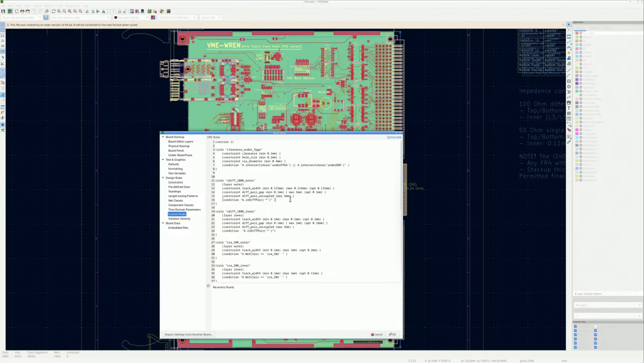Click Import Settings from Another Board button
The image size is (644, 363).
pyautogui.click(x=188, y=334)
